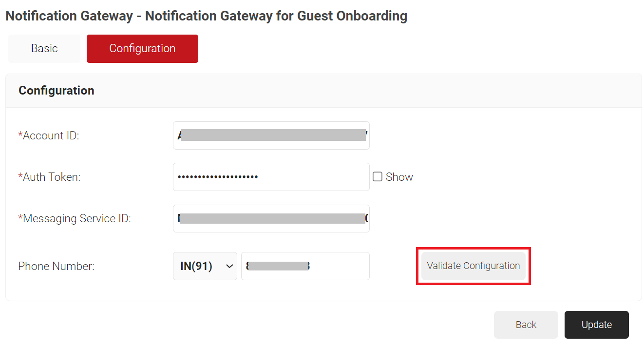Viewport: 644px width, 346px height.
Task: Click the required asterisk beside Account ID
Action: [x=20, y=135]
